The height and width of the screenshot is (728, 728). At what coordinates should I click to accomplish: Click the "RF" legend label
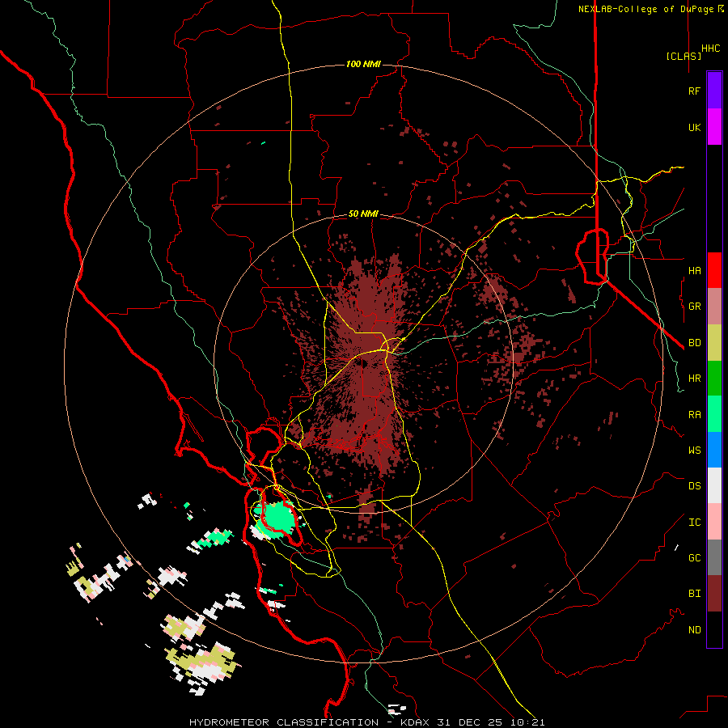pos(694,91)
